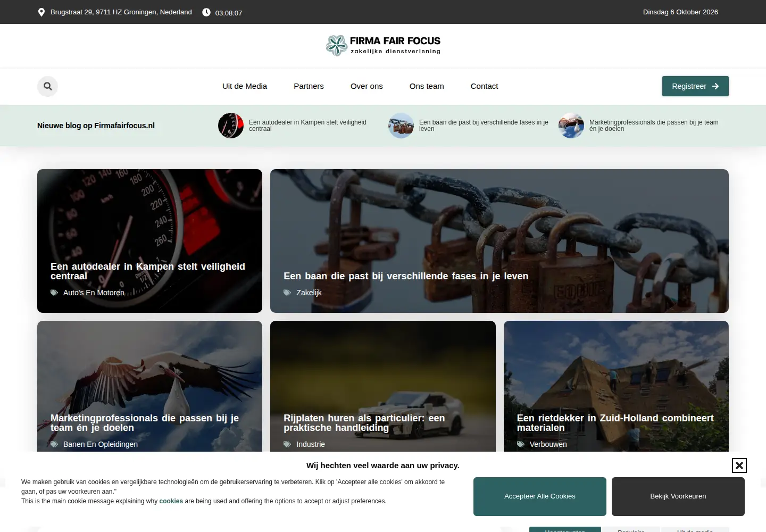
Task: Open ticker headline about autodealer in Kampen
Action: 307,126
